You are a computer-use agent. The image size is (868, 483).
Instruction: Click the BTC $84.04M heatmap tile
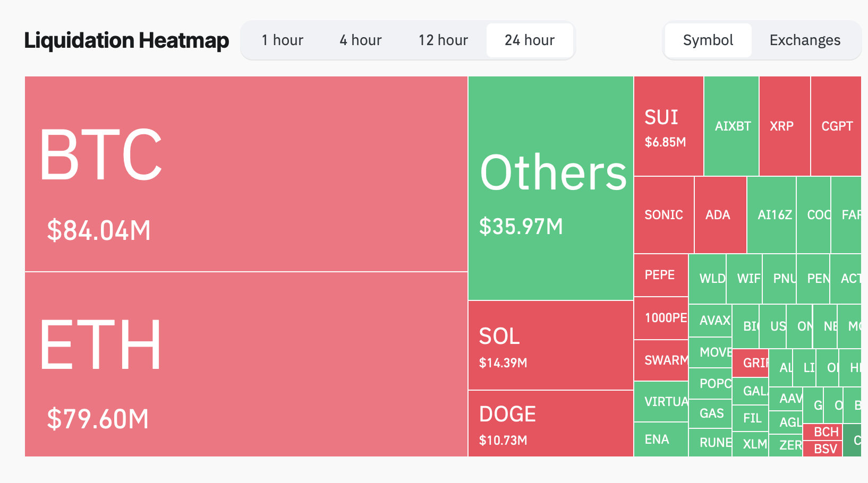pyautogui.click(x=246, y=174)
